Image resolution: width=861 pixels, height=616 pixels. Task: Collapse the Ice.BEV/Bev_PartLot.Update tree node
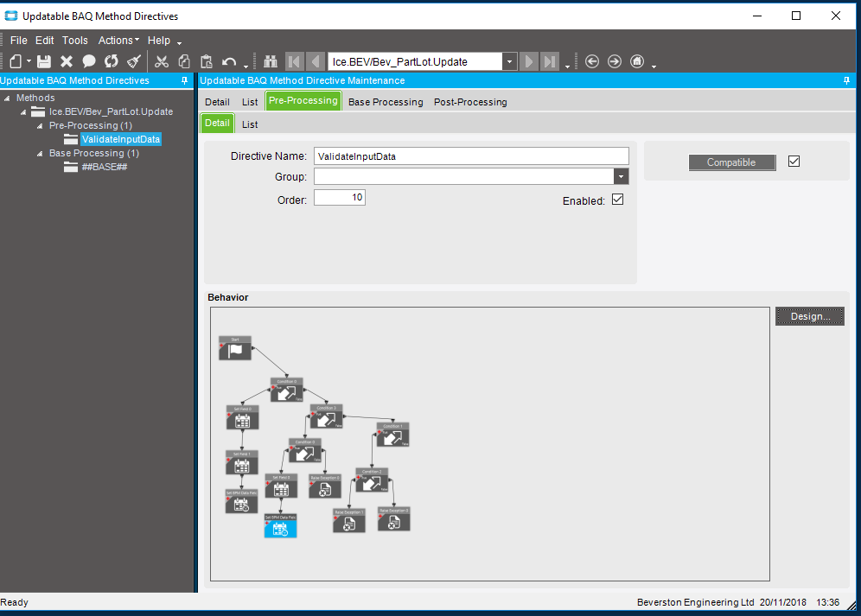tap(23, 112)
